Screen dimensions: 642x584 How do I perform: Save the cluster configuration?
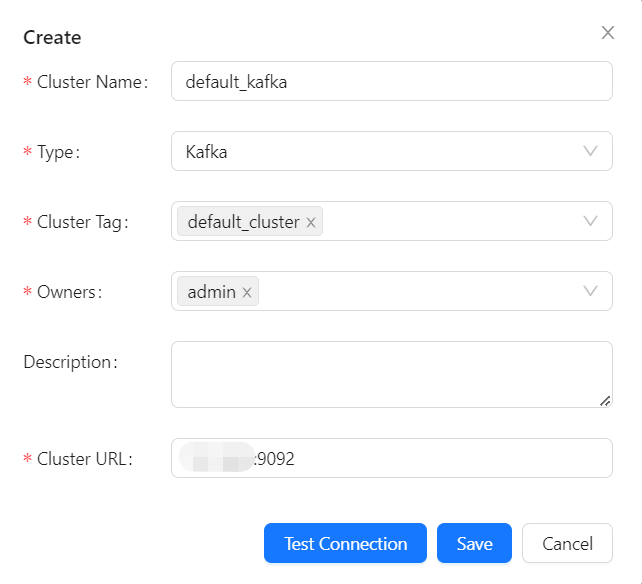pyautogui.click(x=474, y=544)
